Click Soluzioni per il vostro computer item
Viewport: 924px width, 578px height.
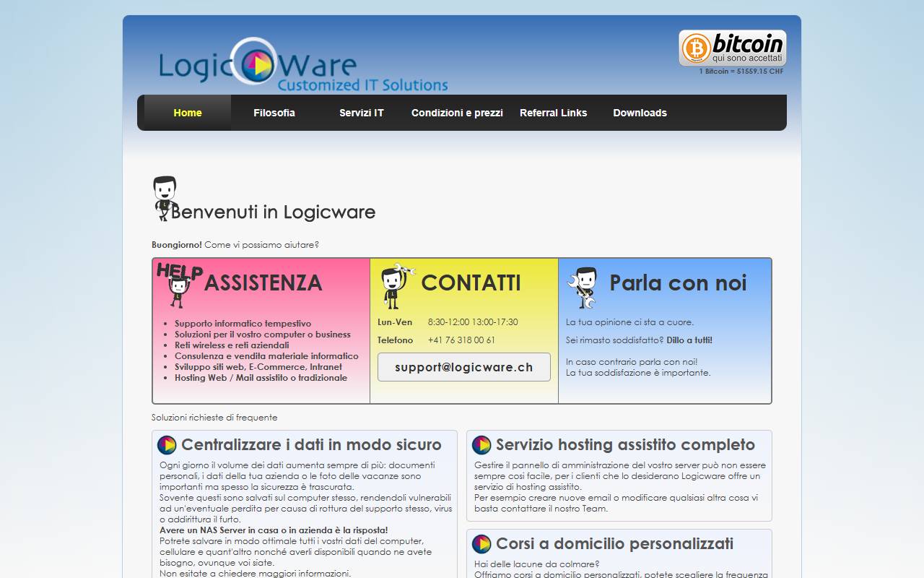coord(263,335)
